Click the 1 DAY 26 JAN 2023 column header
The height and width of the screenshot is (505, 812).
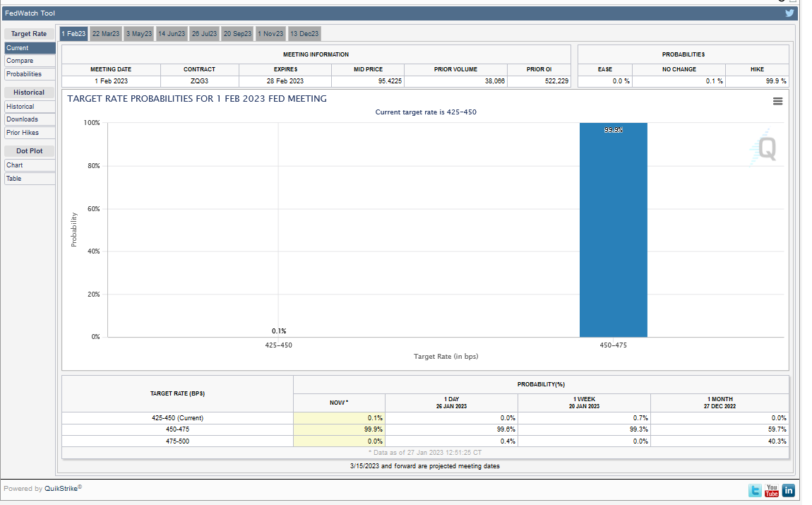[x=452, y=403]
